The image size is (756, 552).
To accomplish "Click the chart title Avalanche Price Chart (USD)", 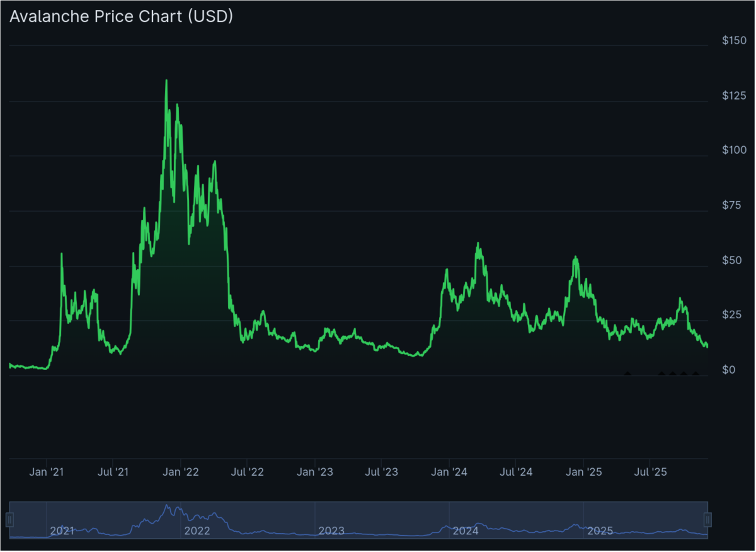I will point(122,16).
